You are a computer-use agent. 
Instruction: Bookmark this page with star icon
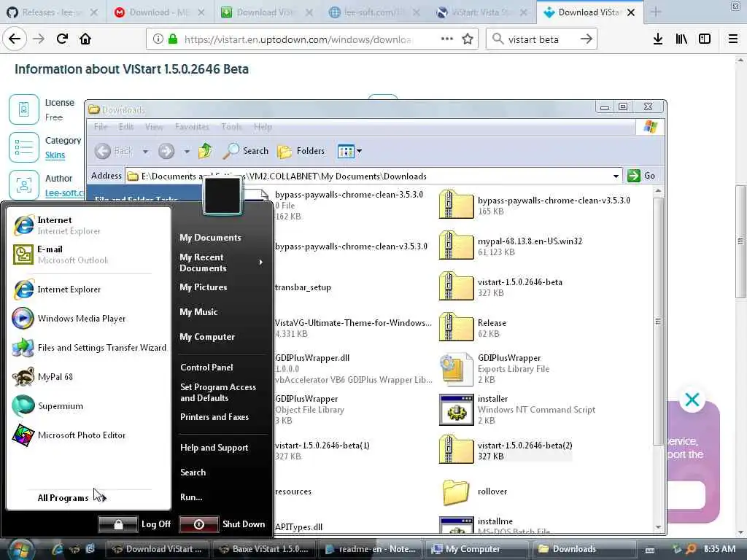coord(468,39)
